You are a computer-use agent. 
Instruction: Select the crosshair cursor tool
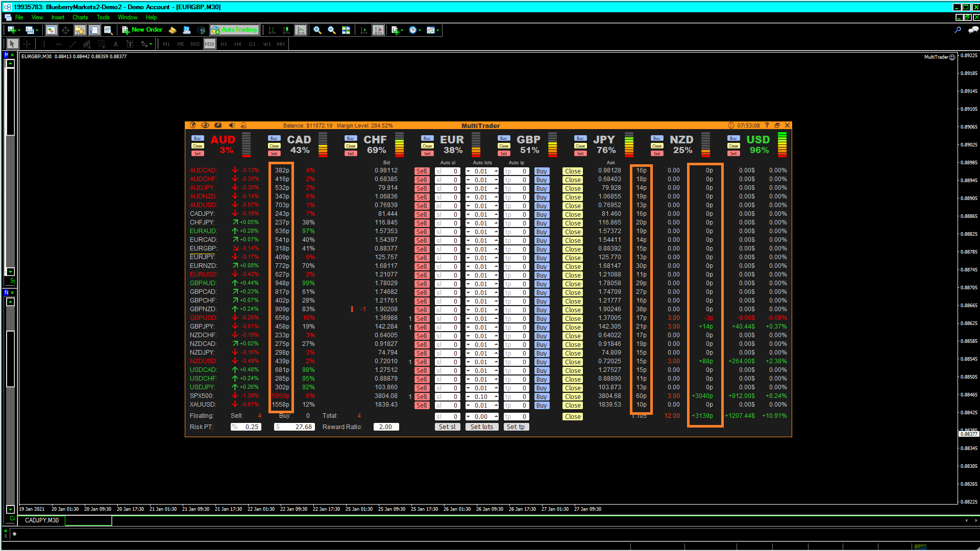27,44
